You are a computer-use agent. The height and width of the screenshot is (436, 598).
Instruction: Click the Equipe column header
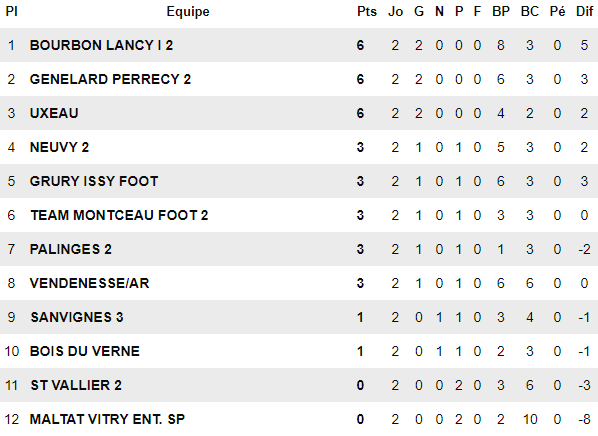point(188,12)
